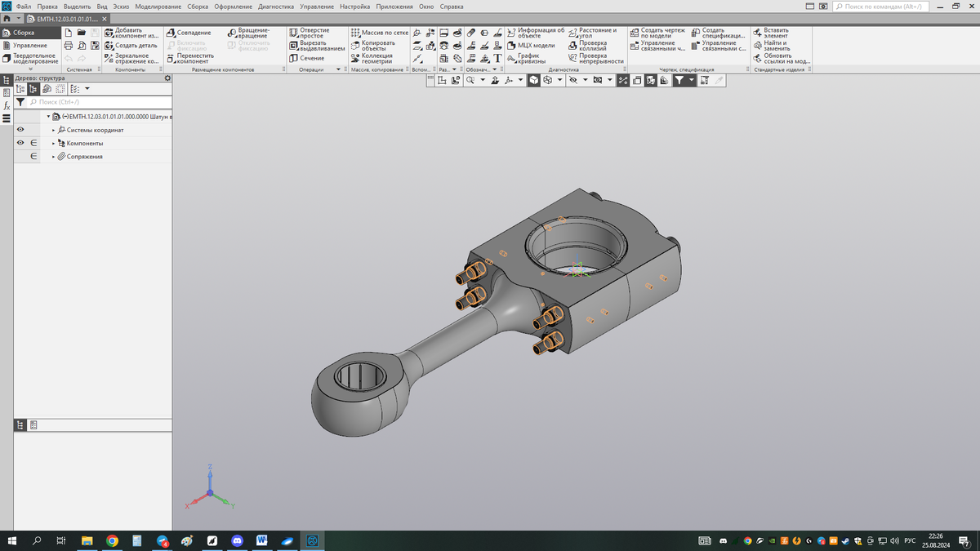Toggle visibility of Компоненты in tree
The width and height of the screenshot is (980, 551).
[20, 143]
